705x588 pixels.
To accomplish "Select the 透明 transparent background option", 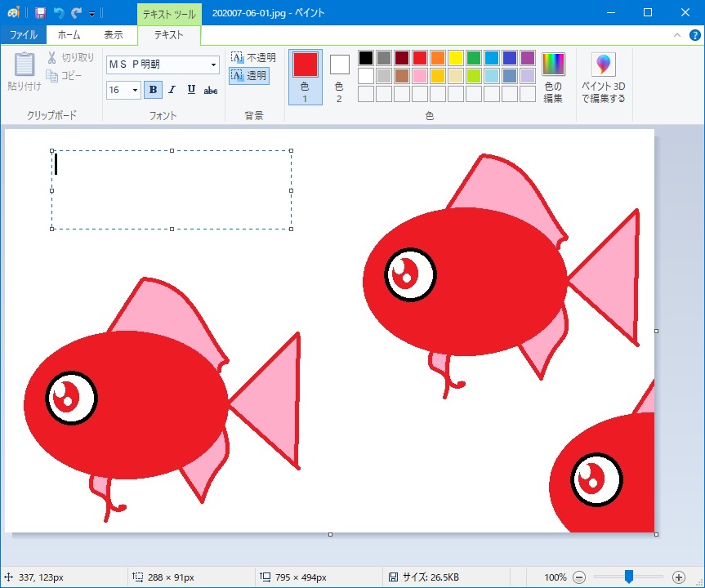I will tap(249, 75).
